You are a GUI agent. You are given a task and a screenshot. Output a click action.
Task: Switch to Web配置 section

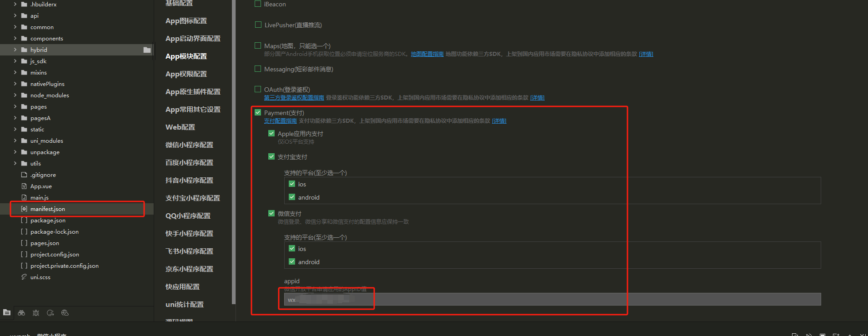(180, 127)
